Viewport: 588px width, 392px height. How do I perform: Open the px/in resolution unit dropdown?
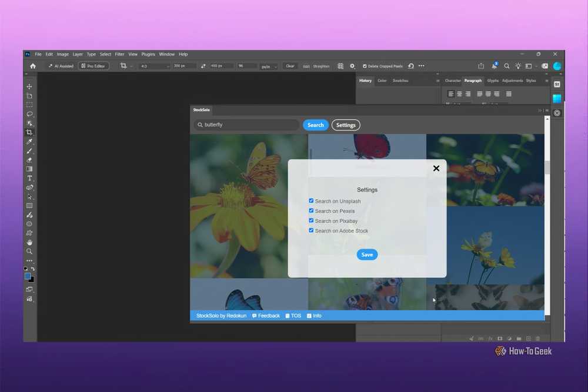tap(269, 66)
